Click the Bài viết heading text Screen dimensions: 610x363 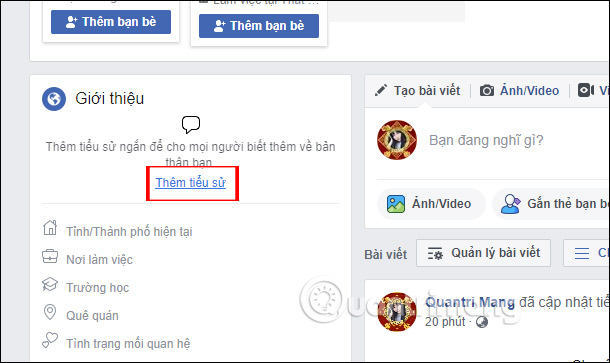point(386,254)
